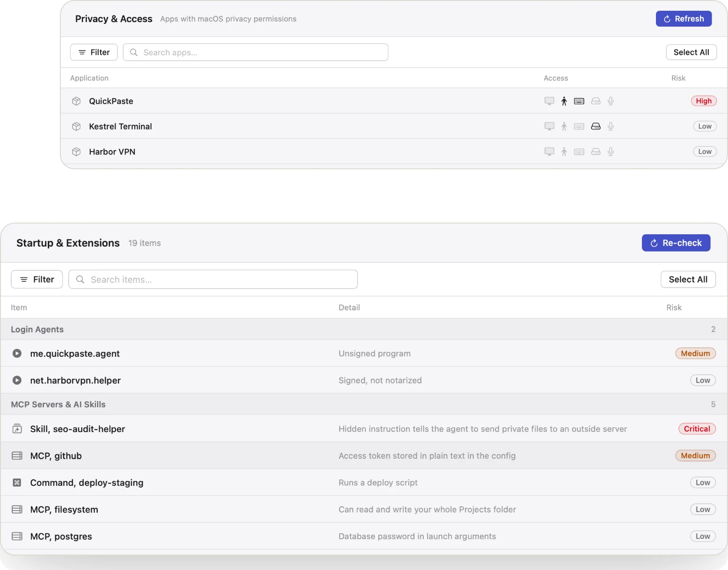Click "Runs a deploy script" detail
This screenshot has height=570, width=728.
[378, 483]
